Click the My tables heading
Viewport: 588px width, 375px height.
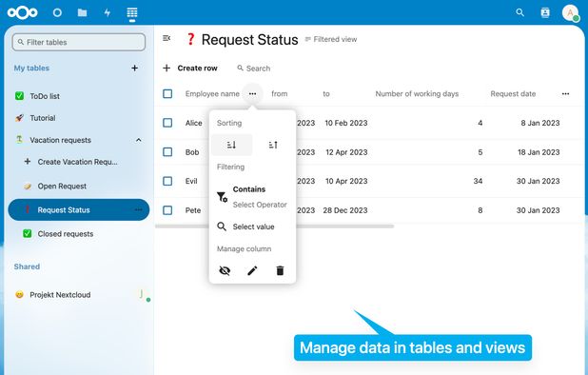point(31,68)
